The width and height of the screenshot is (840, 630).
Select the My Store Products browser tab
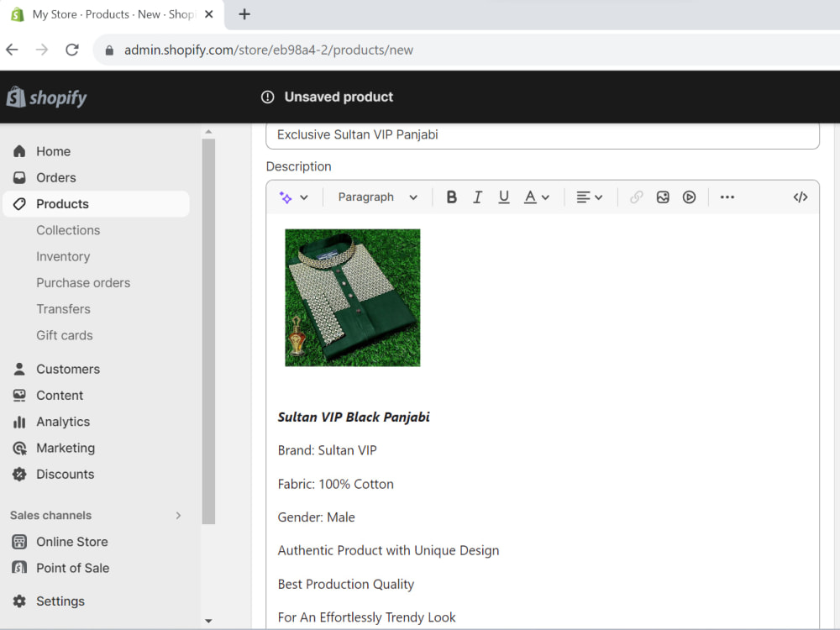click(113, 14)
